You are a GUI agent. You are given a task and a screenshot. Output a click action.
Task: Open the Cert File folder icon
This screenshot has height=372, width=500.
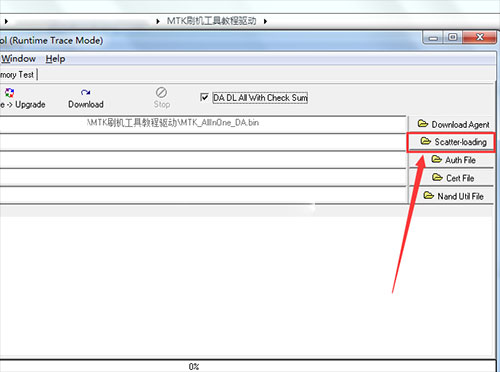(437, 177)
